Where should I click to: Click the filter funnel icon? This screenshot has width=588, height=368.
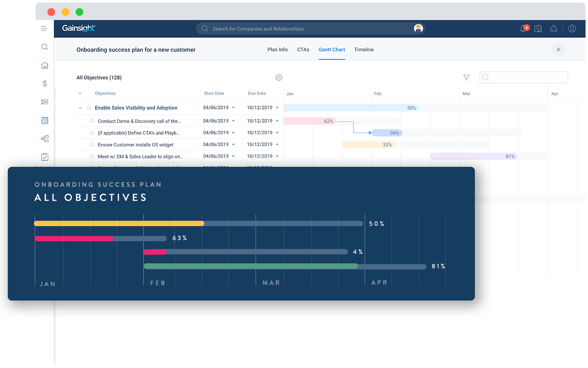click(466, 78)
